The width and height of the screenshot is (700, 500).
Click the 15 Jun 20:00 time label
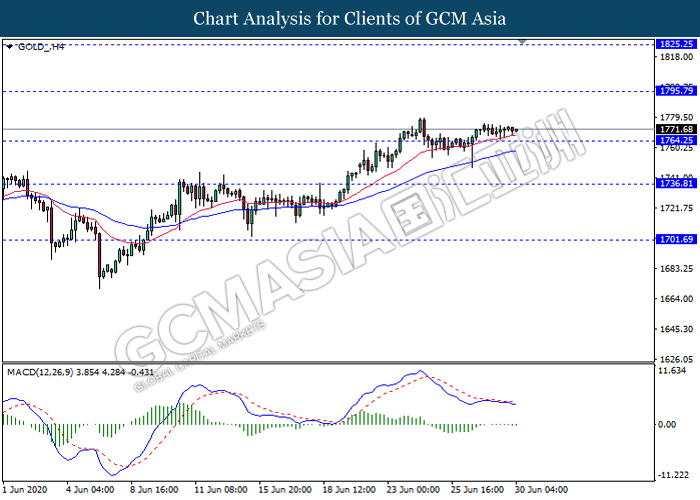pos(285,490)
